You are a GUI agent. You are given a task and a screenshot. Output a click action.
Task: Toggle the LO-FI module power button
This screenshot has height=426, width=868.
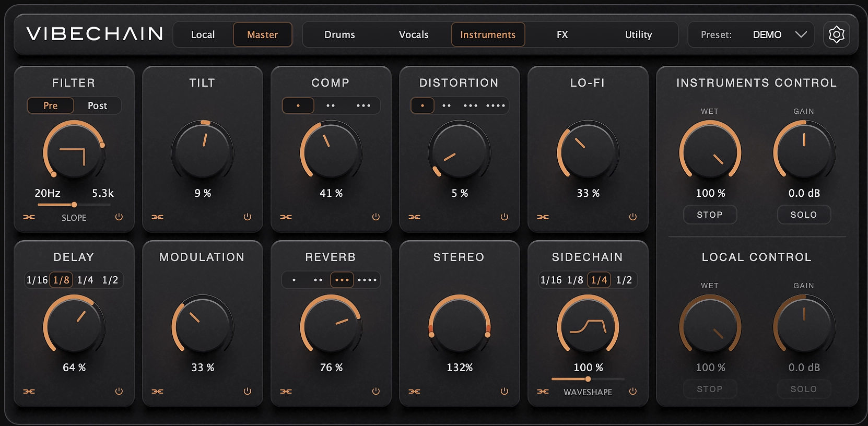(x=633, y=217)
